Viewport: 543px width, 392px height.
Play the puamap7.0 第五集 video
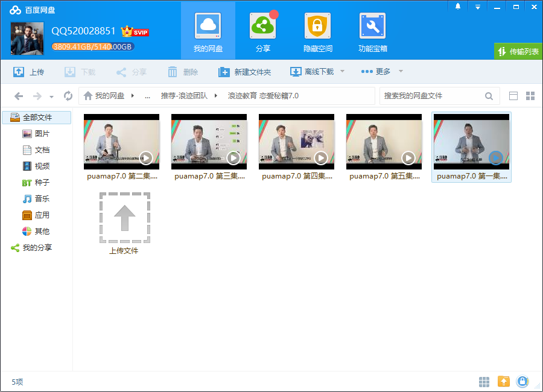click(408, 158)
